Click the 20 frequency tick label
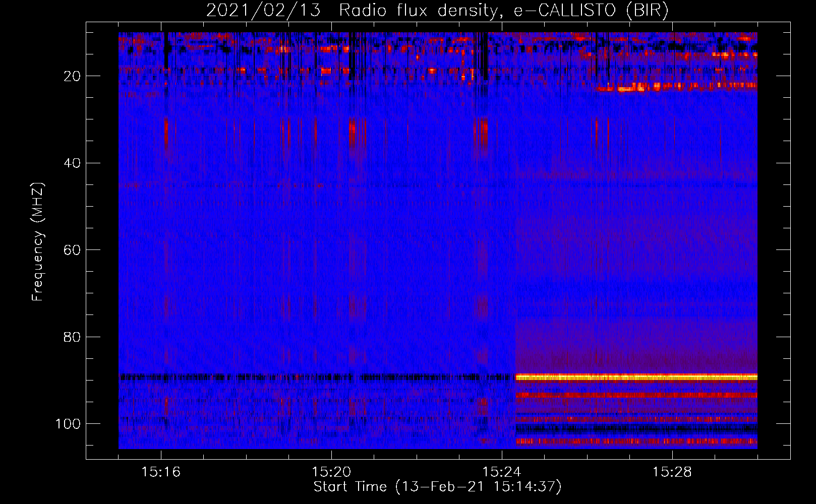The height and width of the screenshot is (504, 816). pyautogui.click(x=73, y=76)
